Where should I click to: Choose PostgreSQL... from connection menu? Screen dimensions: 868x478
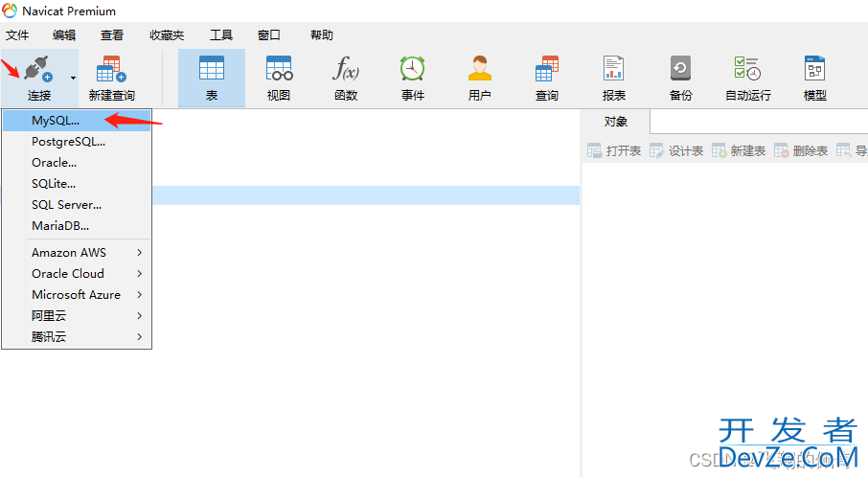77,142
